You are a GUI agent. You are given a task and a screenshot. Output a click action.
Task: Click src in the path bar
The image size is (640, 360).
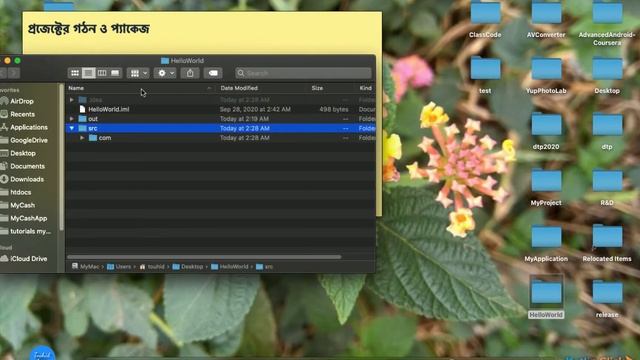(x=264, y=267)
